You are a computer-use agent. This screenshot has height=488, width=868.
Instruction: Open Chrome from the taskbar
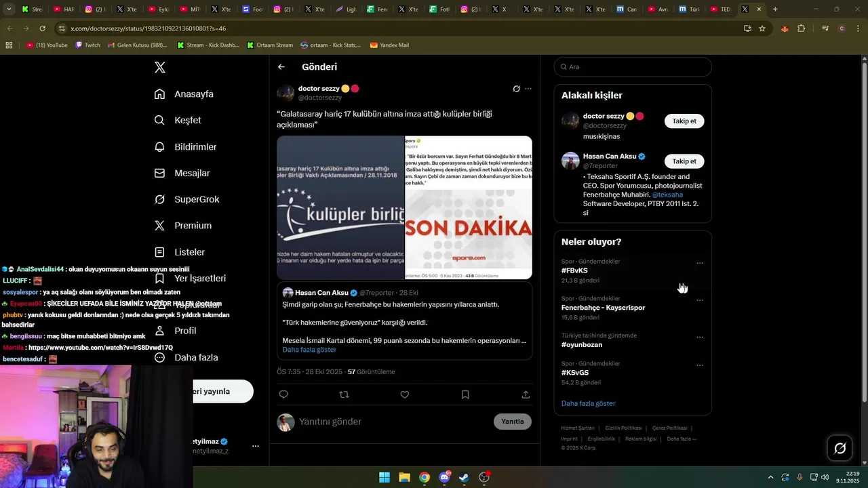(x=425, y=477)
